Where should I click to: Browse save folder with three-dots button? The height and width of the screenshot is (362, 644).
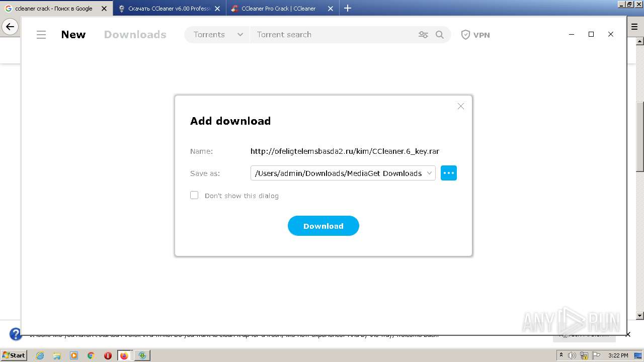[449, 173]
